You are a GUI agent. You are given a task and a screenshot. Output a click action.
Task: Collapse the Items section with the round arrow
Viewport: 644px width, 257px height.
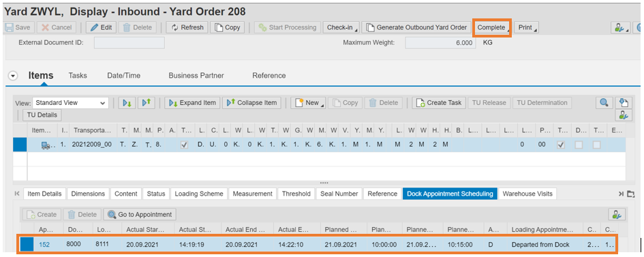point(13,76)
